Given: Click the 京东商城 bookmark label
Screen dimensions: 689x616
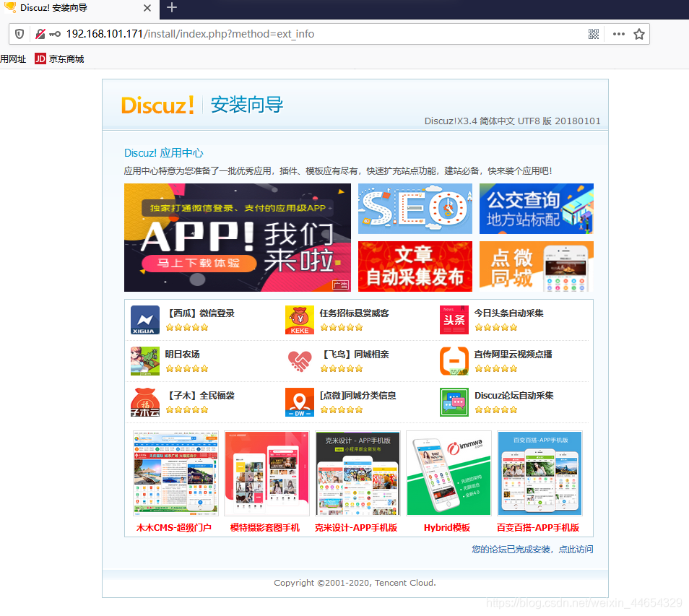Looking at the screenshot, I should pyautogui.click(x=66, y=59).
